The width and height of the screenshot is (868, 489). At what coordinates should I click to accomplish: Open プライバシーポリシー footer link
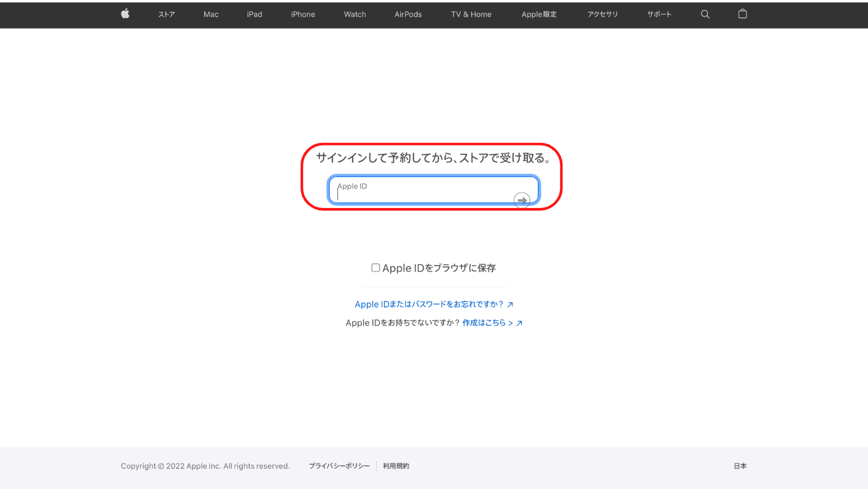[x=339, y=466]
